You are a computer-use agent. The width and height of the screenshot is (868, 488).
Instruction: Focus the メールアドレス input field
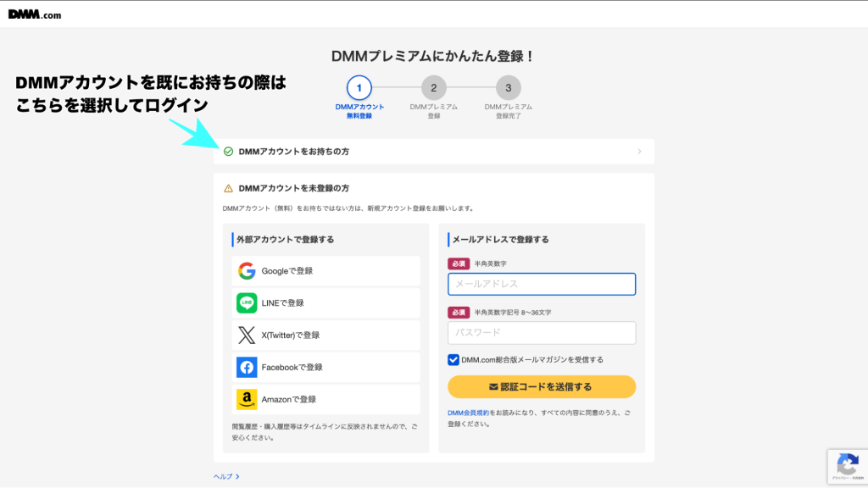pyautogui.click(x=542, y=284)
